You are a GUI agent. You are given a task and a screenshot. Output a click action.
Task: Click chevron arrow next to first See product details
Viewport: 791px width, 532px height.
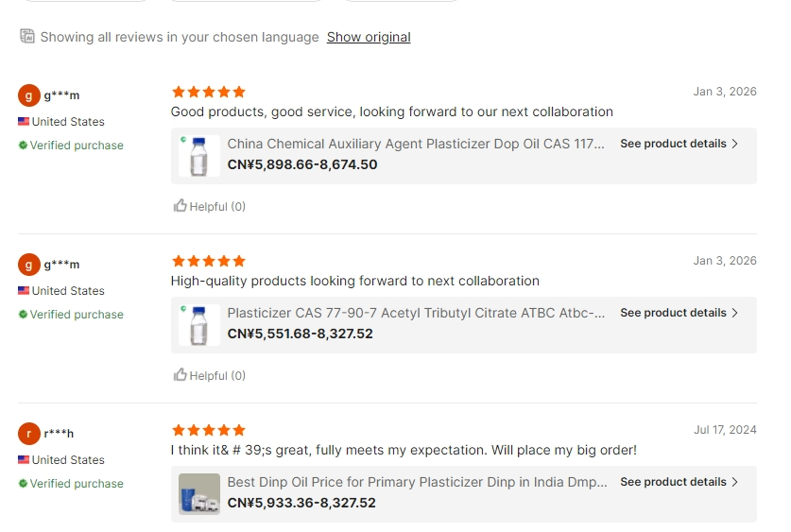(x=734, y=144)
